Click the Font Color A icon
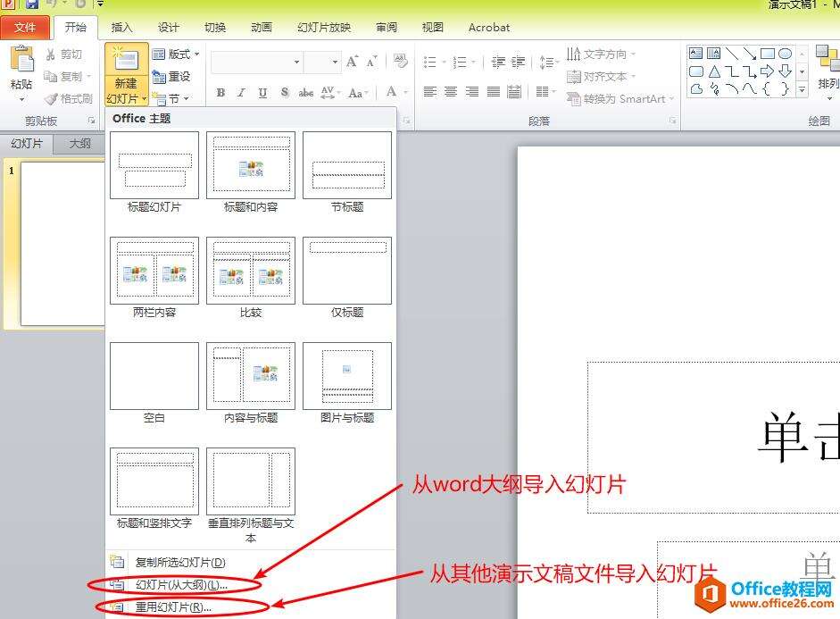Viewport: 840px width, 619px height. (392, 92)
